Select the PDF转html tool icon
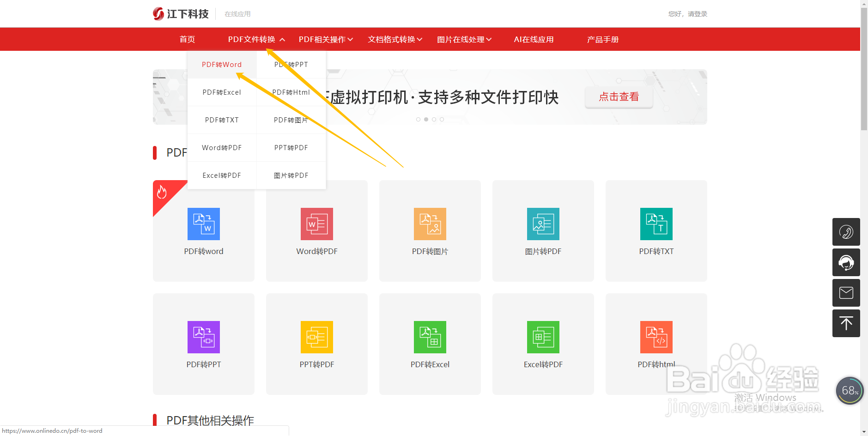Viewport: 868px width, 436px height. point(656,337)
